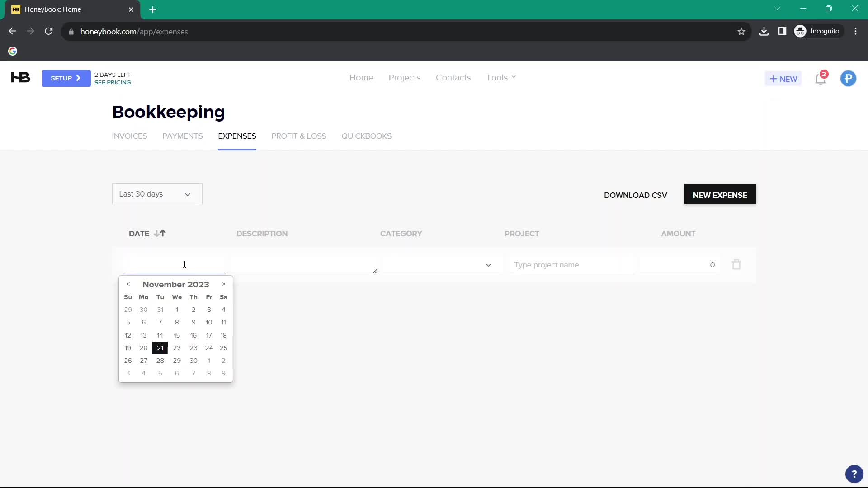Screen dimensions: 868x488
Task: Click the November 2023 month title
Action: tap(176, 284)
